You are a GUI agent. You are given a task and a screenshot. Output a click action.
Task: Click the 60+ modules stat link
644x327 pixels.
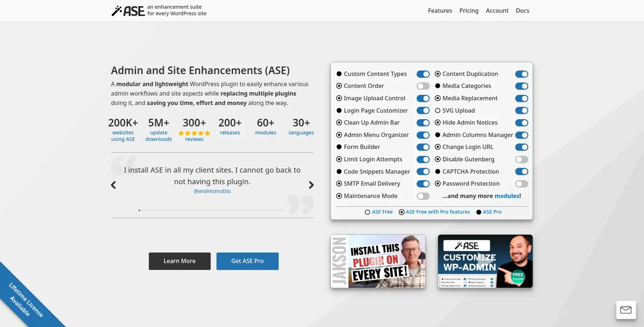click(266, 133)
